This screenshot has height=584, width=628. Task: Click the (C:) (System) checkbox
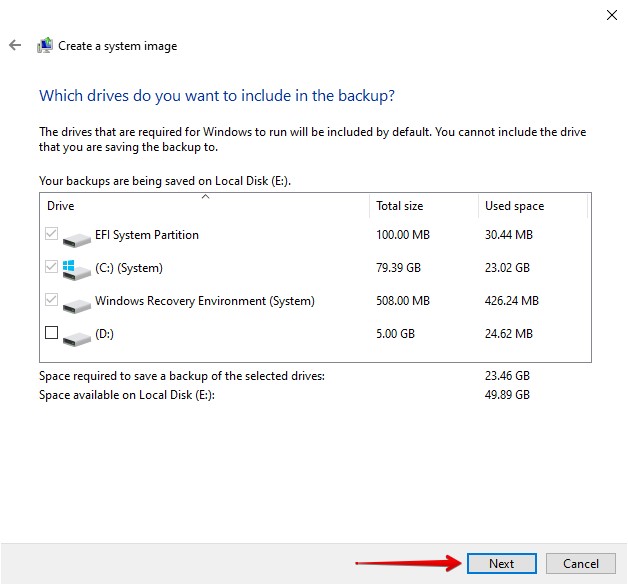[x=52, y=266]
